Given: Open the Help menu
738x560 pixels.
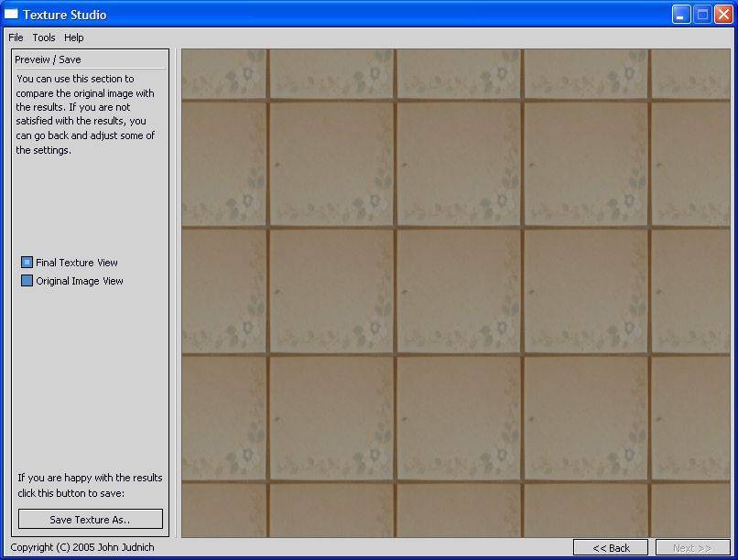Looking at the screenshot, I should click(72, 38).
